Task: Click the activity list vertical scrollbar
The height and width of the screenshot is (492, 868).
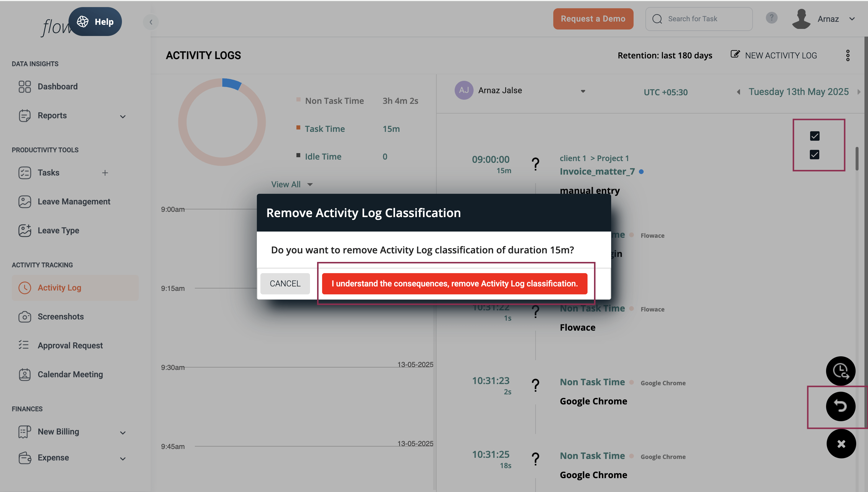Action: (857, 159)
